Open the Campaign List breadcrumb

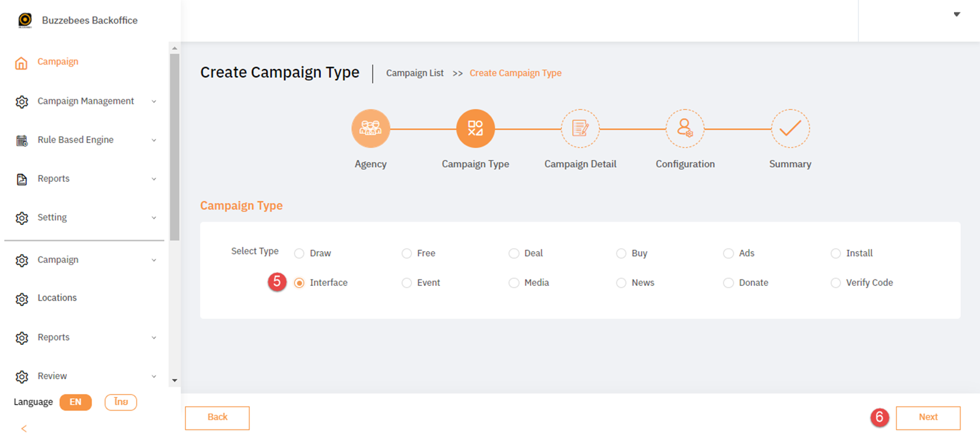coord(414,73)
